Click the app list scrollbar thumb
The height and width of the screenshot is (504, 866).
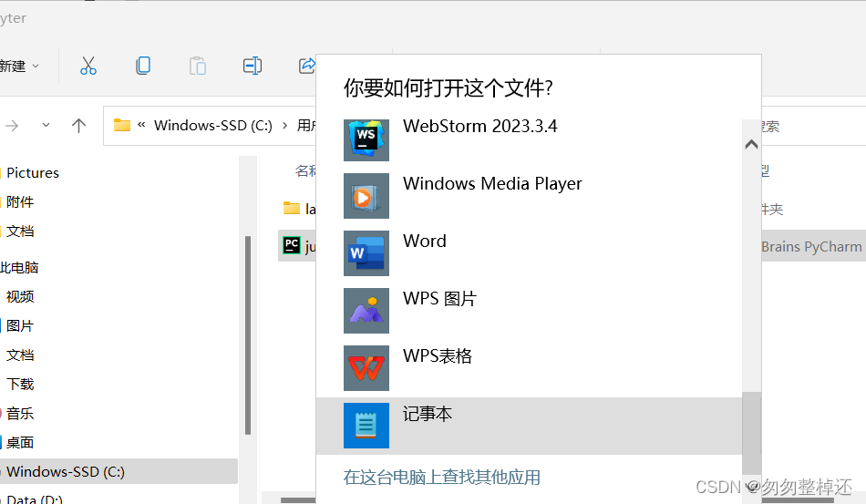pyautogui.click(x=751, y=433)
